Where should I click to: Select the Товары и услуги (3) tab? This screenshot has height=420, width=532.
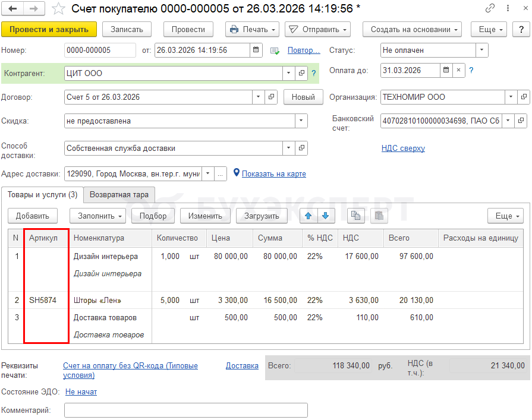(42, 194)
